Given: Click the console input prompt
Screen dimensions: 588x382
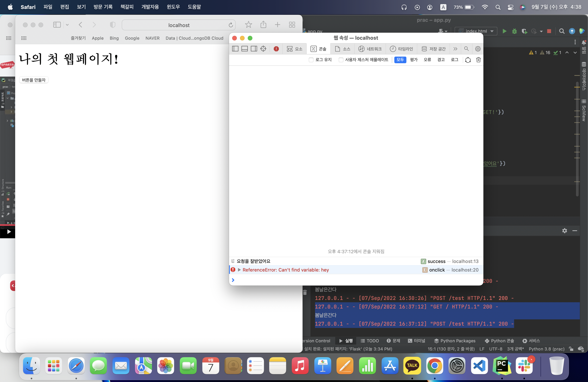Looking at the screenshot, I should click(356, 280).
